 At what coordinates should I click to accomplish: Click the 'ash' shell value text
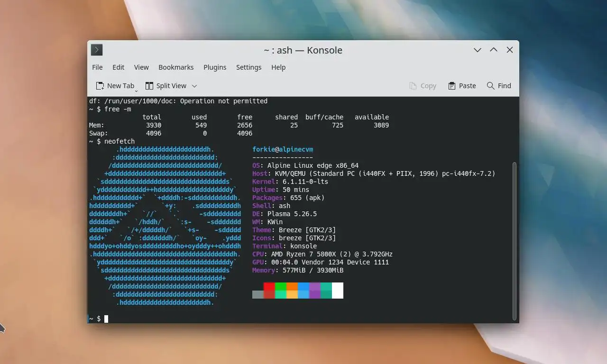285,206
